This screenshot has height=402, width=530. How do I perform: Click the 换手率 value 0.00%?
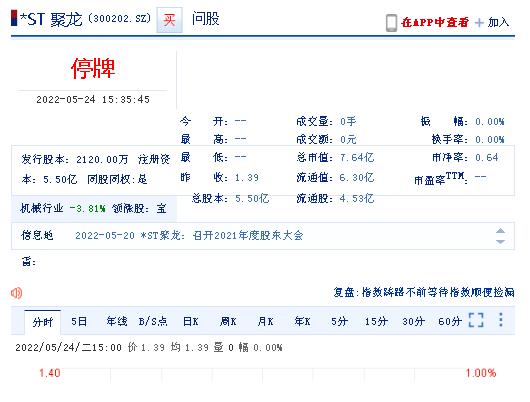pyautogui.click(x=490, y=139)
